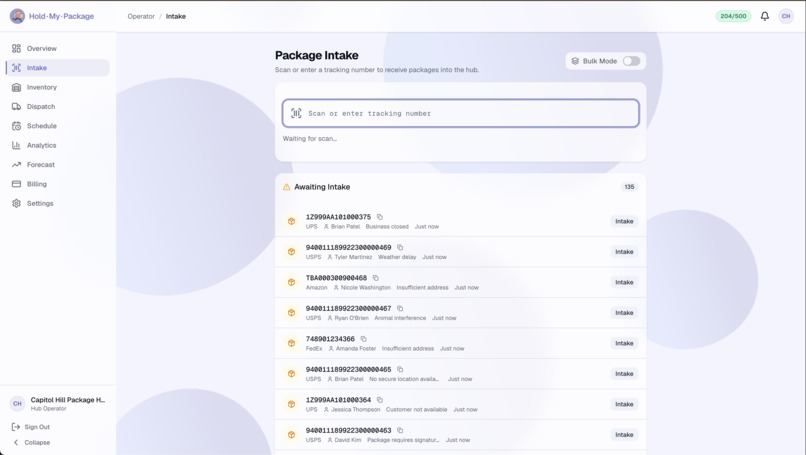Select Intake in the sidebar
Viewport: 806px width, 455px height.
click(x=58, y=68)
